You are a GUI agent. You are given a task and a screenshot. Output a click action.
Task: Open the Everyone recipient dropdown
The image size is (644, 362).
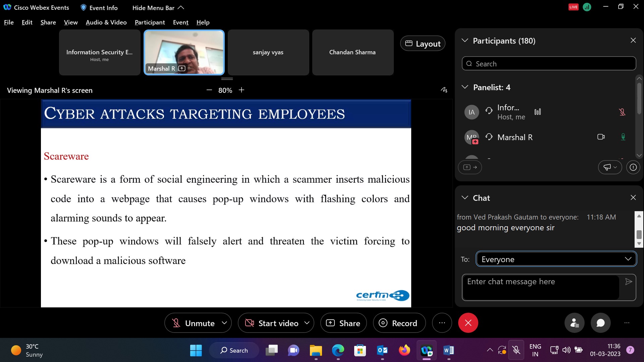(556, 259)
